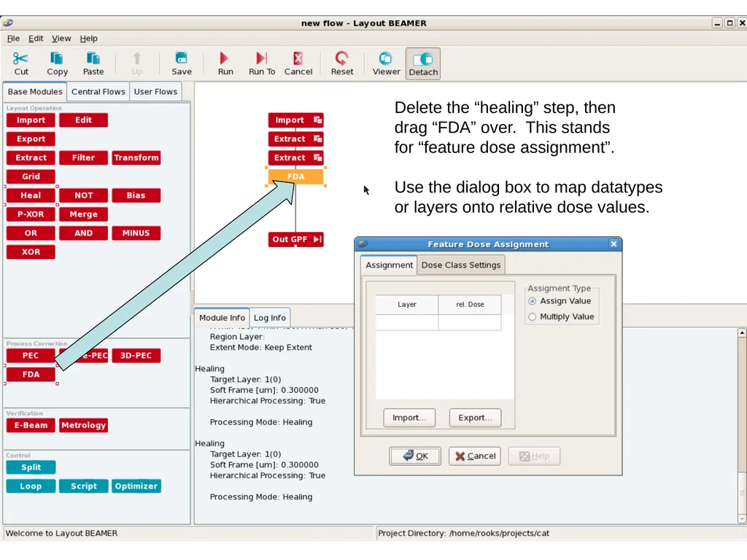Choose the Assign Value radio option
This screenshot has height=560, width=747.
[x=532, y=301]
